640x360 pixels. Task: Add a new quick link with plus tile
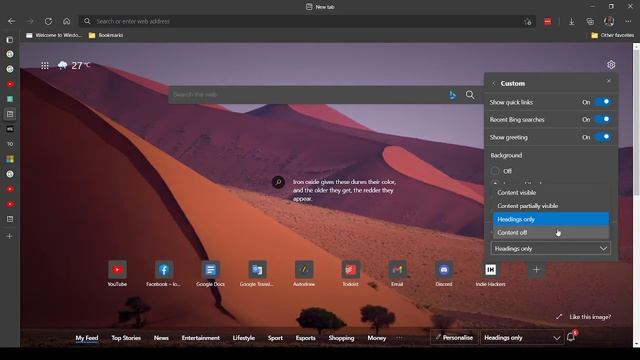pyautogui.click(x=536, y=269)
